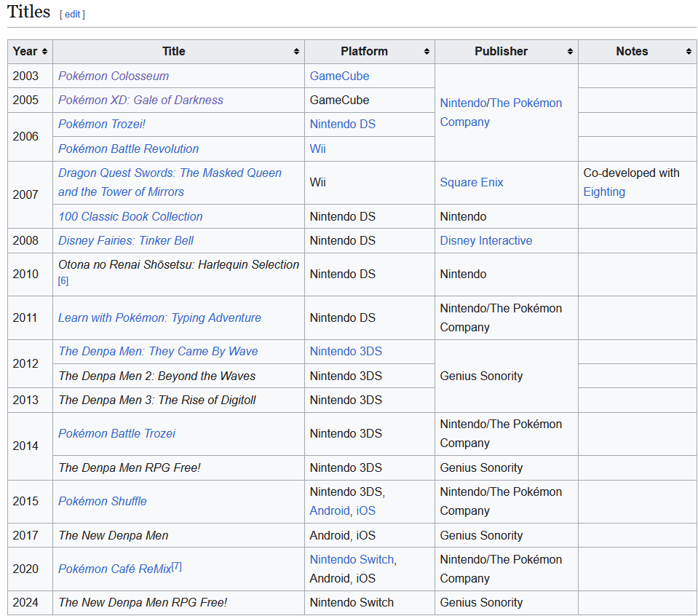Follow the Nintendo Switch link in 2020 row
698x616 pixels.
(x=352, y=560)
